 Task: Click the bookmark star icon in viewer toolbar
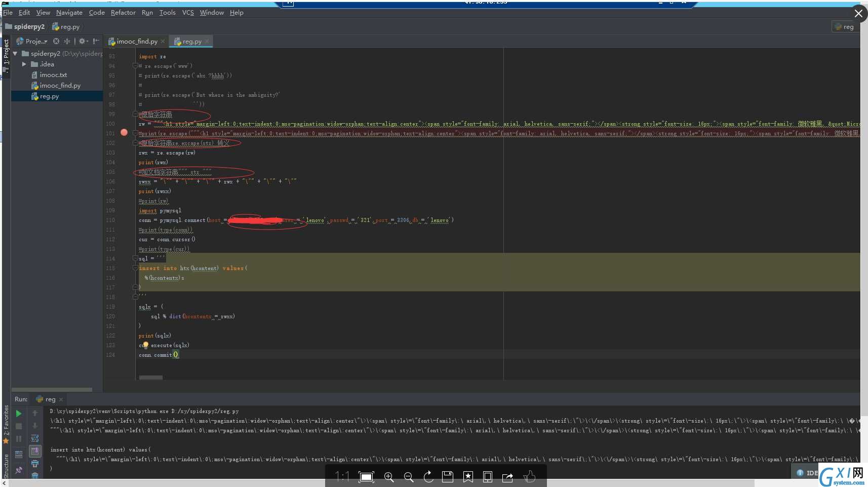click(468, 477)
